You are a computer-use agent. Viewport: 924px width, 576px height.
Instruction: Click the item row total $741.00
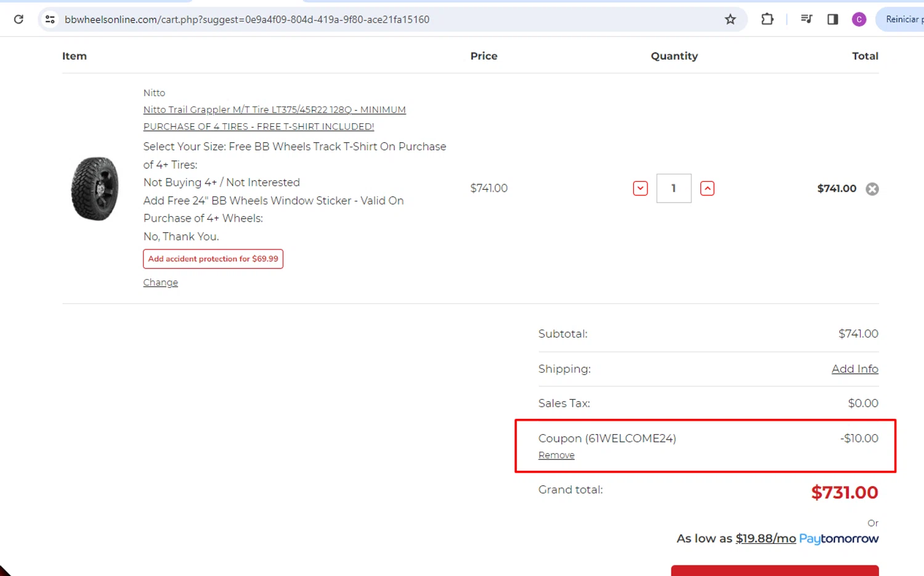(x=837, y=189)
